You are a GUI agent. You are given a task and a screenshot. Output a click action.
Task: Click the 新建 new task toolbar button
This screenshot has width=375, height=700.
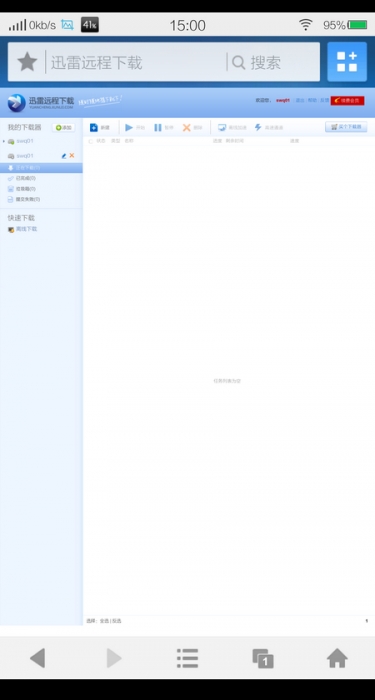100,128
